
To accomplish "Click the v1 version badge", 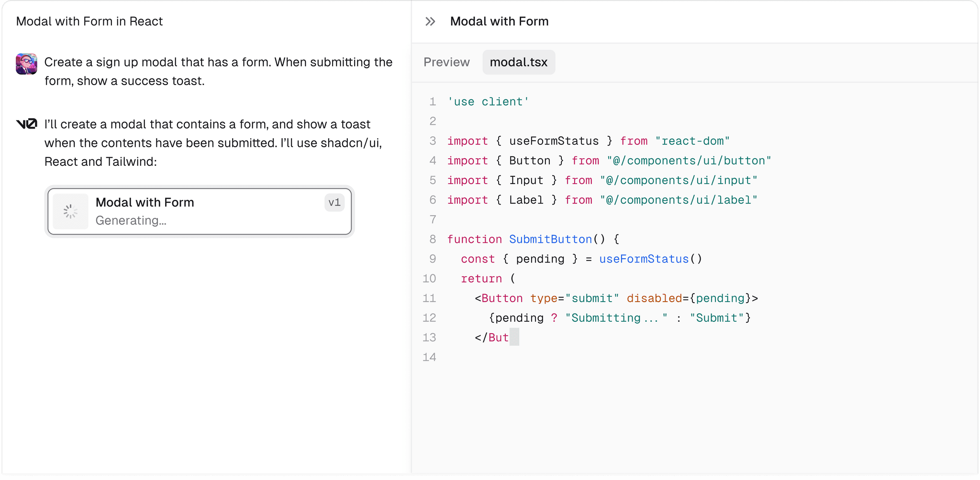I will click(x=334, y=202).
